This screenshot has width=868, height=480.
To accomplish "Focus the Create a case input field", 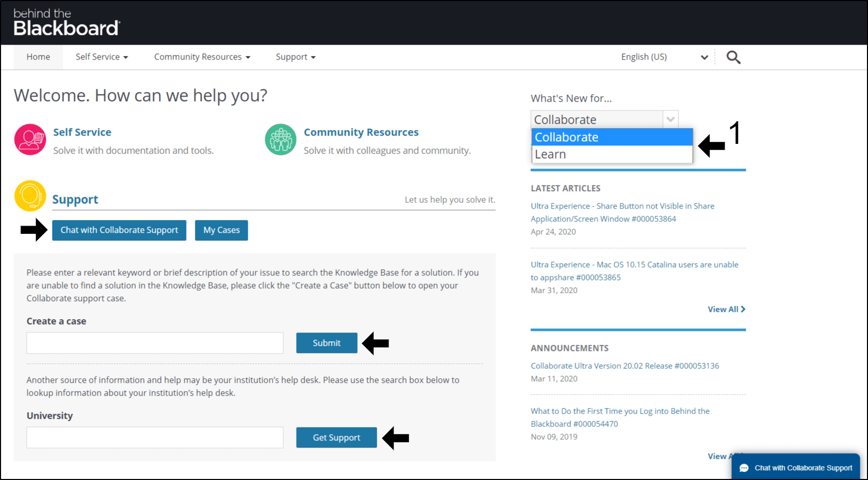I will click(155, 343).
